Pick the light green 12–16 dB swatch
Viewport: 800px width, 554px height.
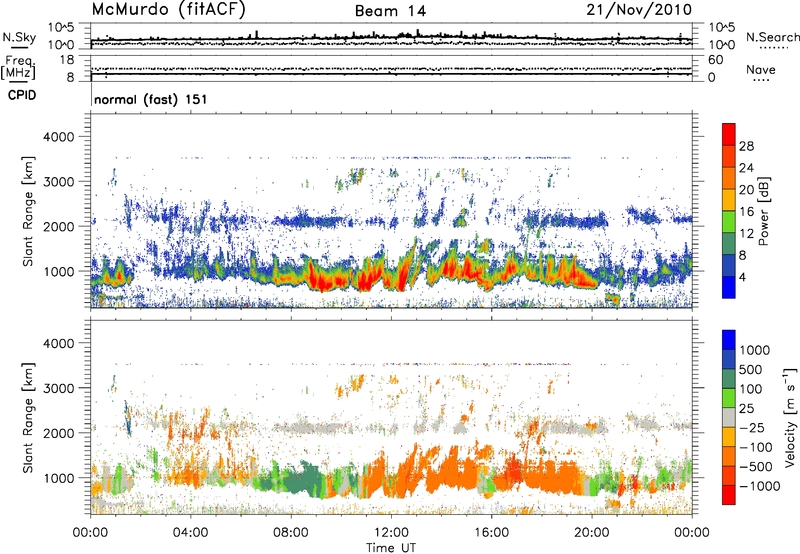pos(729,222)
